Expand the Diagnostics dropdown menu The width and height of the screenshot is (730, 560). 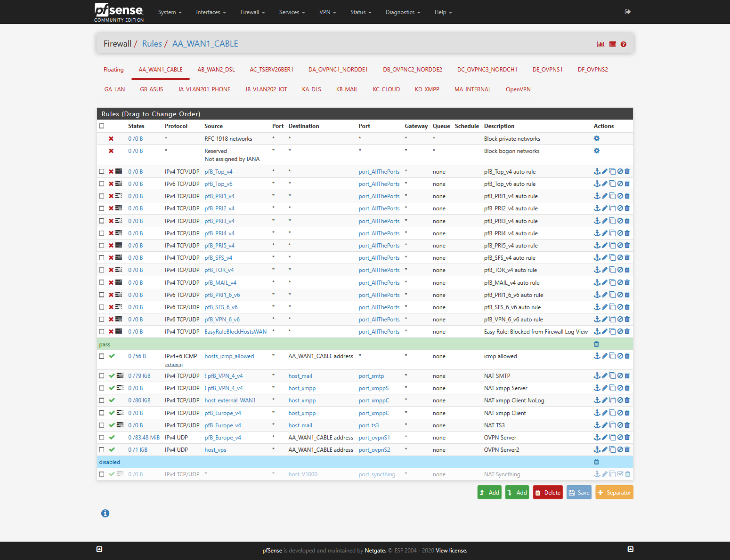(403, 12)
